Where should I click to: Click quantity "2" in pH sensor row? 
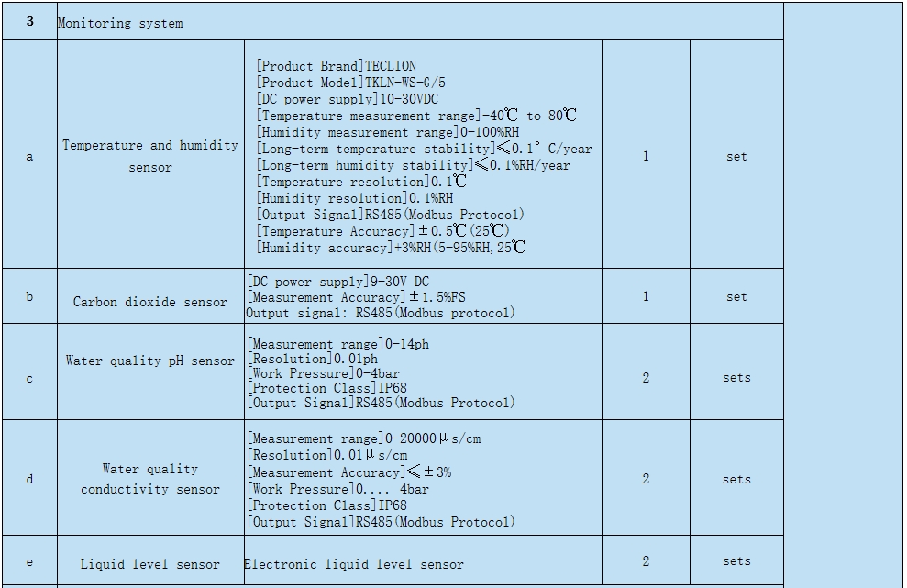pyautogui.click(x=646, y=378)
